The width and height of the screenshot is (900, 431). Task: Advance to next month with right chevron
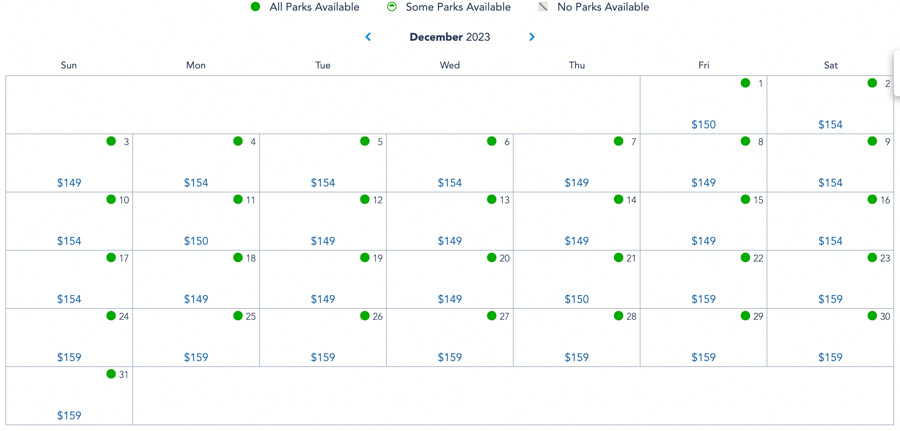(532, 37)
